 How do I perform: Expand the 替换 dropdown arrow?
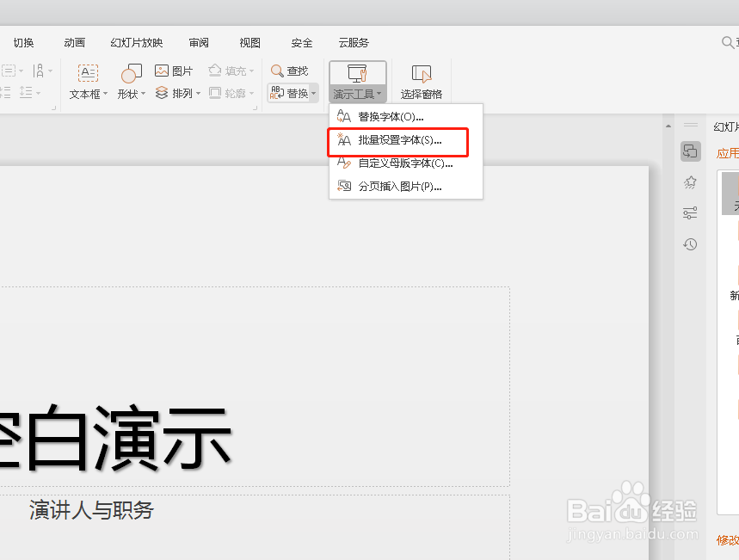[313, 95]
